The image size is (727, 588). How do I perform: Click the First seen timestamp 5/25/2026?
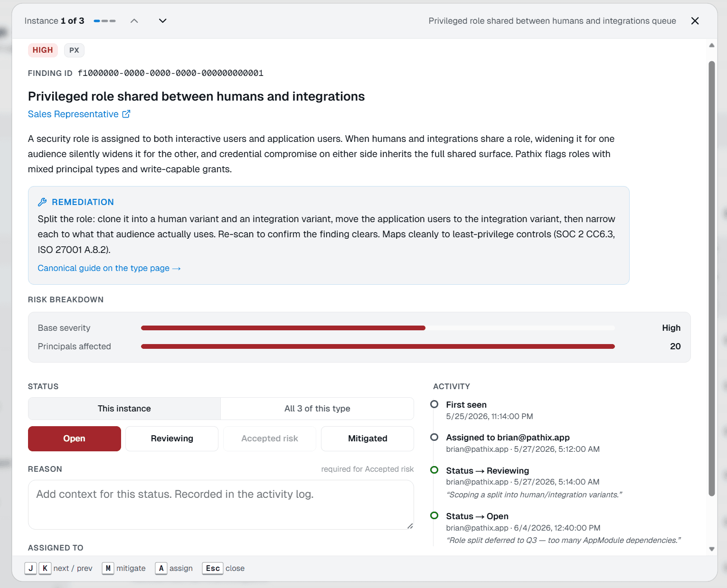click(x=490, y=416)
